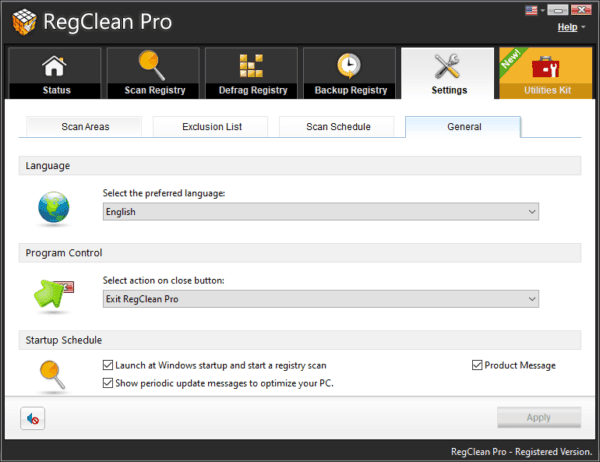Open the Defrag Registry blocks icon
This screenshot has height=462, width=600.
pos(251,65)
